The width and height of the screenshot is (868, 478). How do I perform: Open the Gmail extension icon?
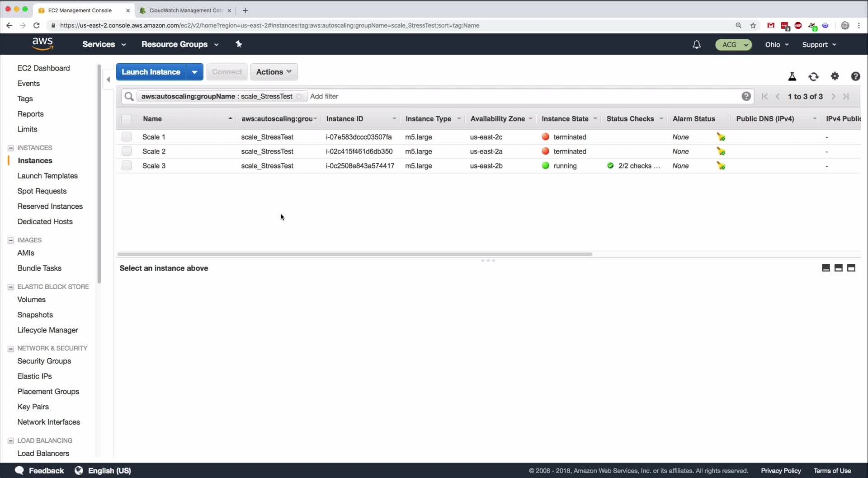pos(771,25)
